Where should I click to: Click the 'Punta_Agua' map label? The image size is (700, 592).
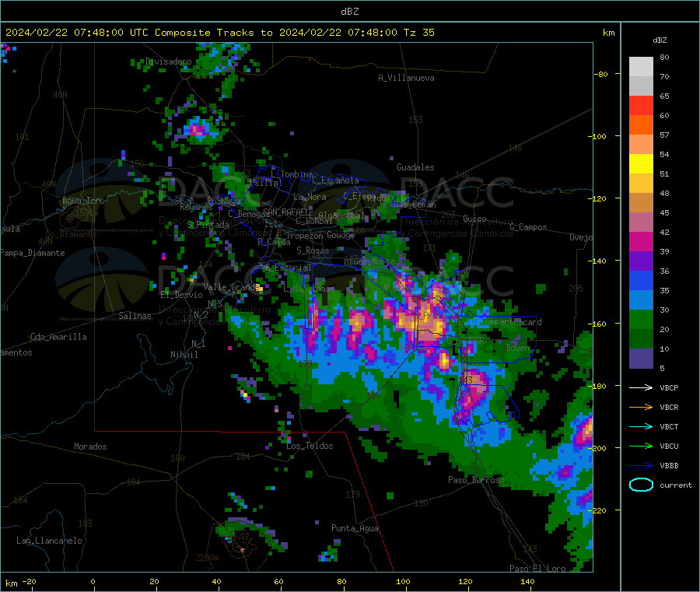(355, 529)
